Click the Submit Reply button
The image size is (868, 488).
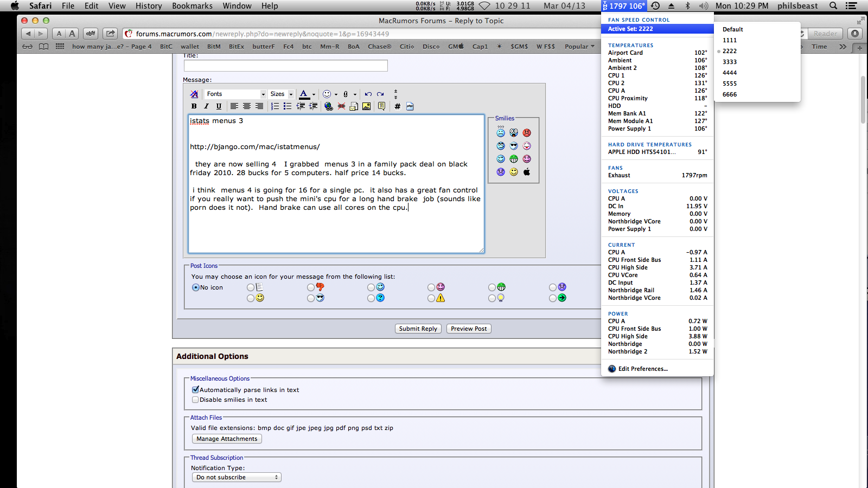click(x=418, y=329)
